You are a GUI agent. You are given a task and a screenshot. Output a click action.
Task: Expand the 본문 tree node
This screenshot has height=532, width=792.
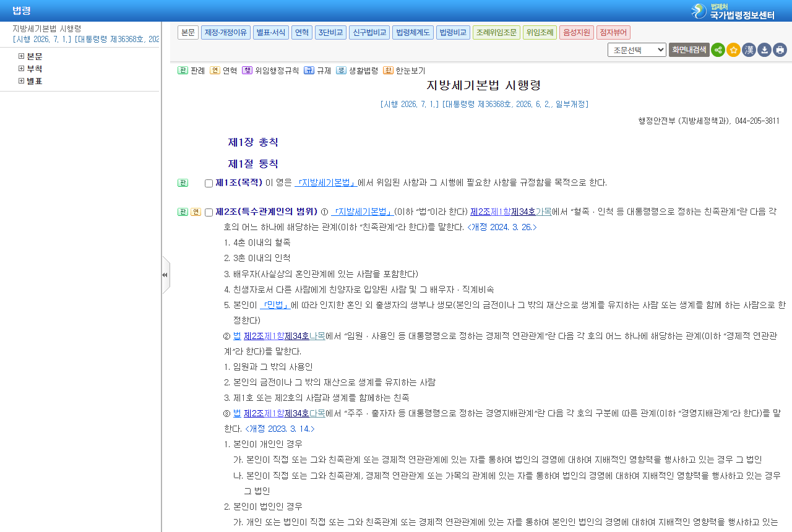[x=21, y=56]
